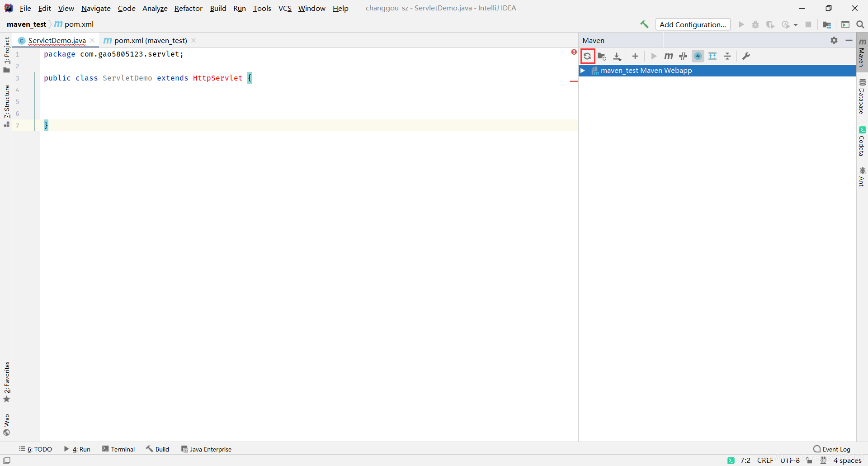
Task: Click the inspections inspector face icon
Action: (x=823, y=461)
